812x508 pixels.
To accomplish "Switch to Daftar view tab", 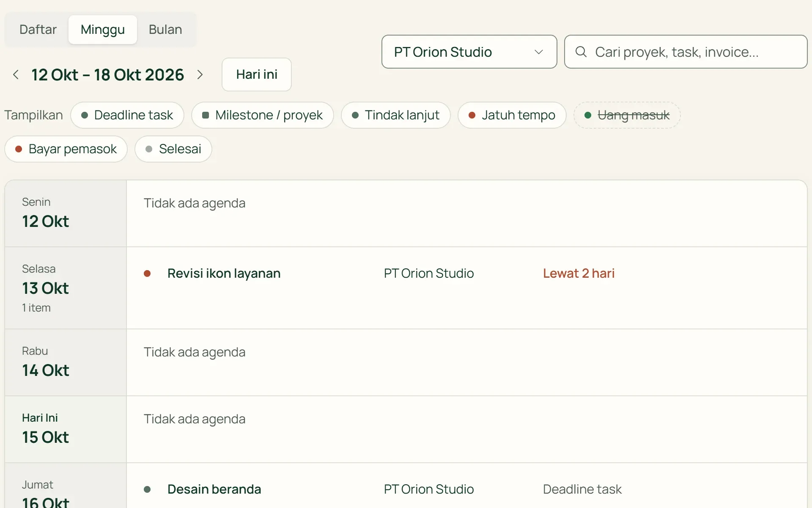I will pos(38,30).
